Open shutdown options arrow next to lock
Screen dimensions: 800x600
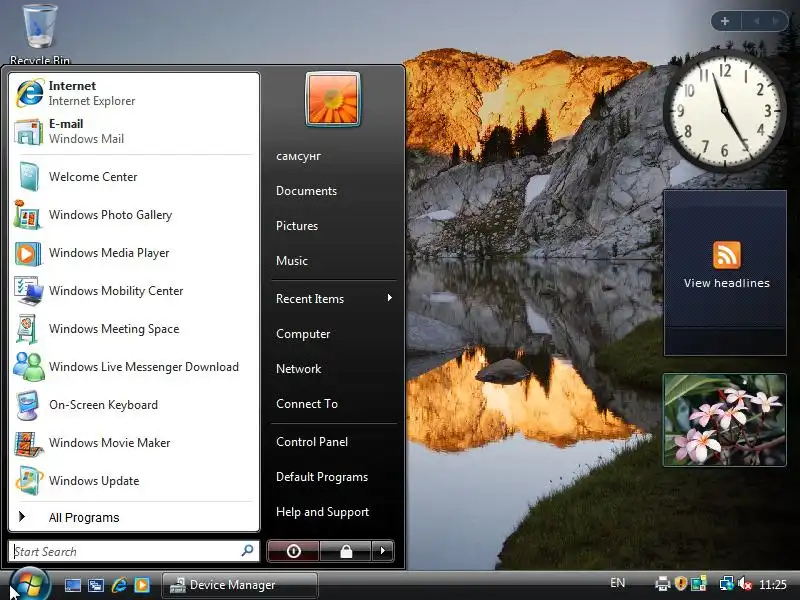(383, 551)
